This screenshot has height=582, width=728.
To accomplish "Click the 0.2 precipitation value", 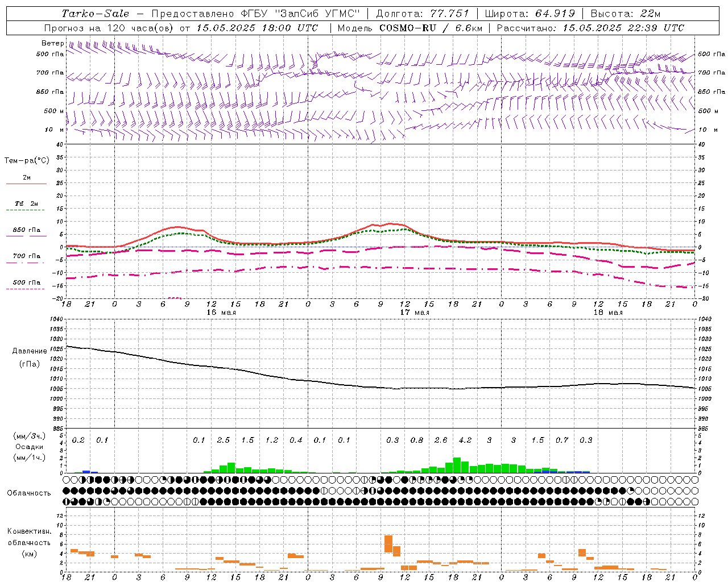I will click(x=78, y=440).
